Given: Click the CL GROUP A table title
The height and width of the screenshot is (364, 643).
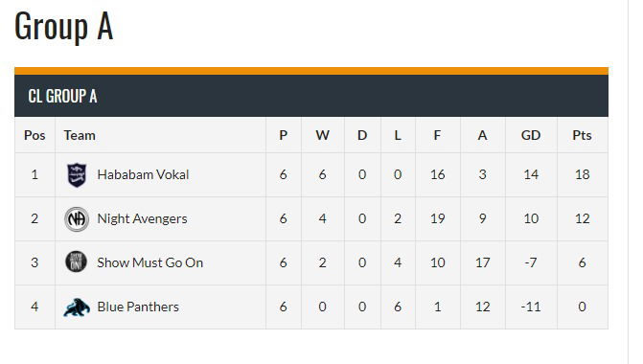Looking at the screenshot, I should (x=62, y=97).
